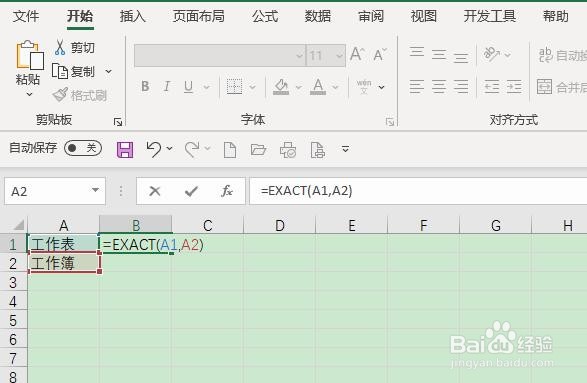Switch to the 公式 tab

pyautogui.click(x=265, y=16)
